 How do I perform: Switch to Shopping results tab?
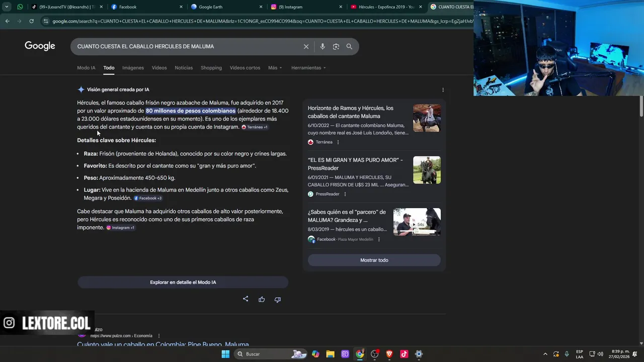pos(211,68)
